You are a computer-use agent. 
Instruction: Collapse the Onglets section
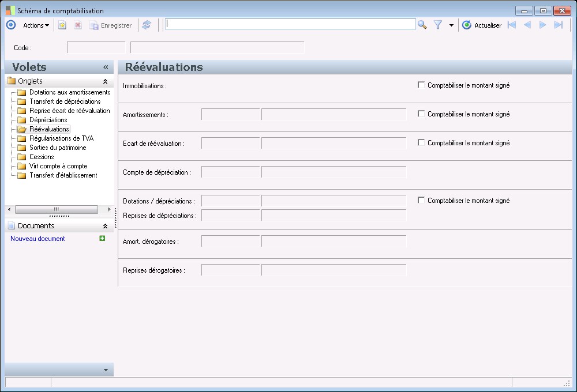point(105,81)
